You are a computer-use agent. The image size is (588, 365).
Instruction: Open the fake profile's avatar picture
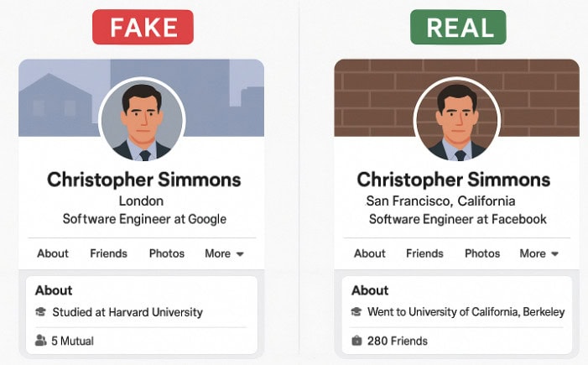[x=141, y=123]
